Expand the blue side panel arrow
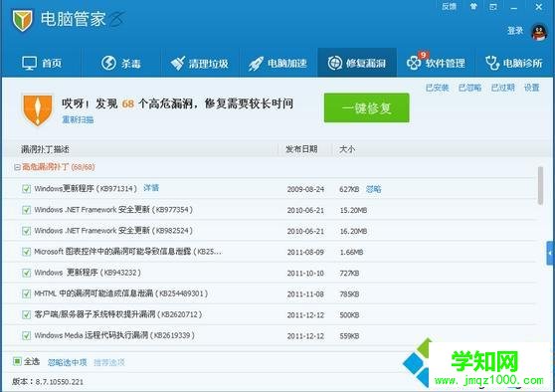 click(x=550, y=253)
